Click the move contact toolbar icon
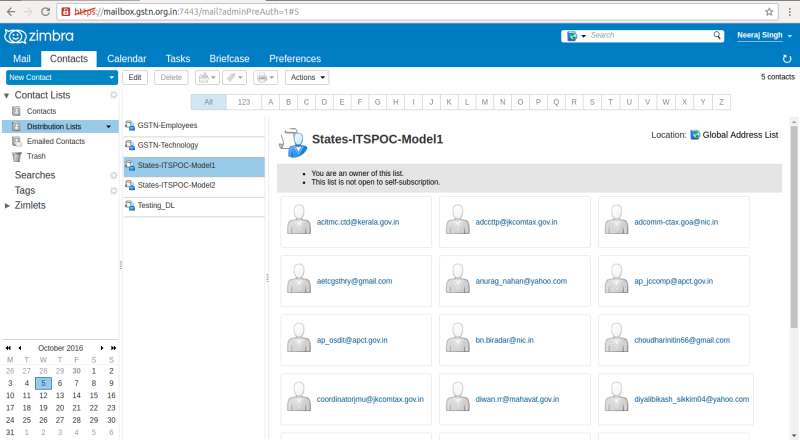The height and width of the screenshot is (440, 800). (204, 78)
